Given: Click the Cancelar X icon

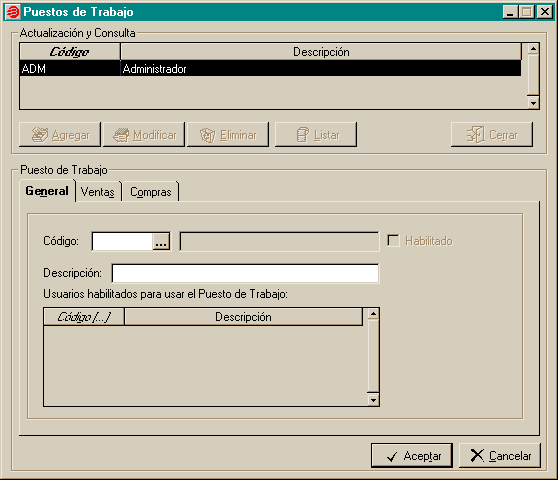Looking at the screenshot, I should 477,455.
